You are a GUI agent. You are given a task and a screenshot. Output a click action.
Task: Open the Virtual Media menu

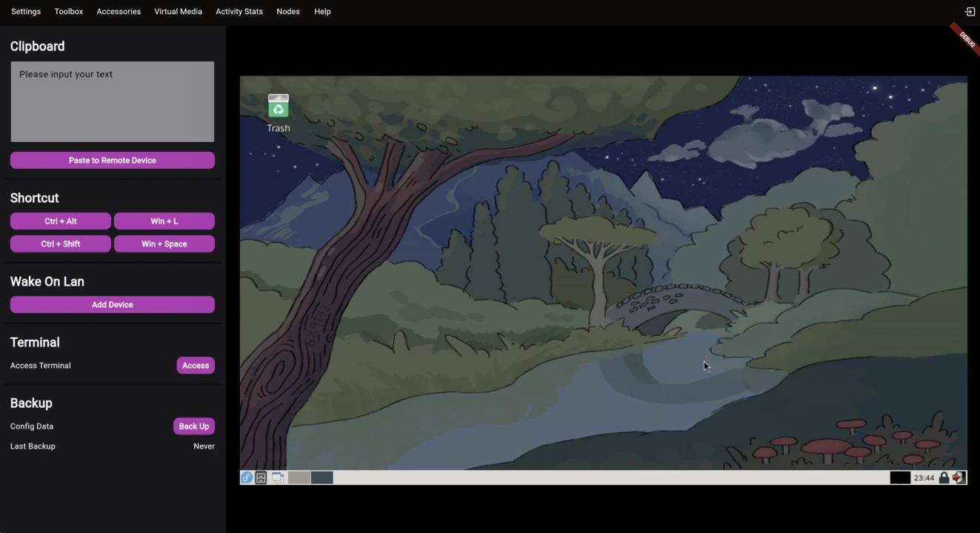[178, 12]
